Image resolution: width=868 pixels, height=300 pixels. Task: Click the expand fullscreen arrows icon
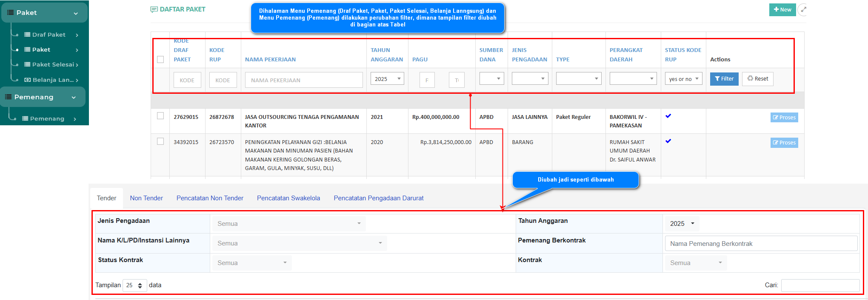point(803,10)
